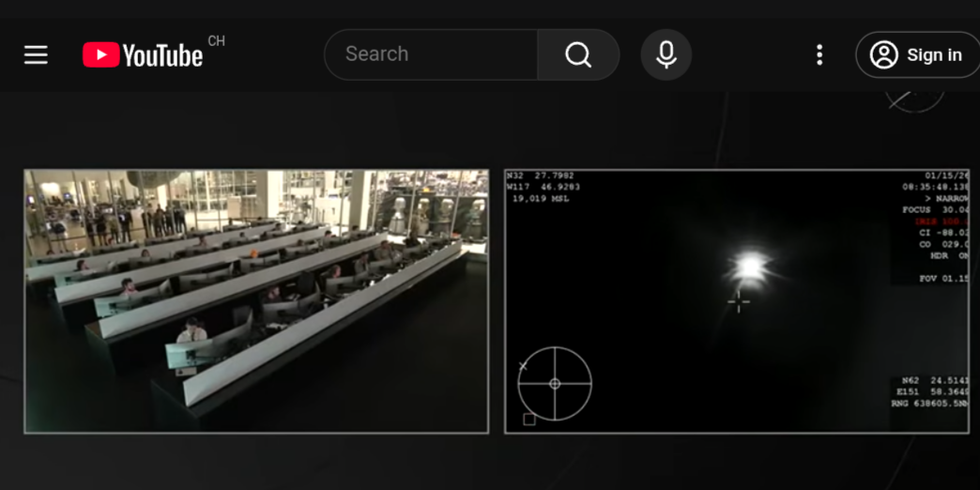980x490 pixels.
Task: Open the hamburger guide menu
Action: point(36,55)
